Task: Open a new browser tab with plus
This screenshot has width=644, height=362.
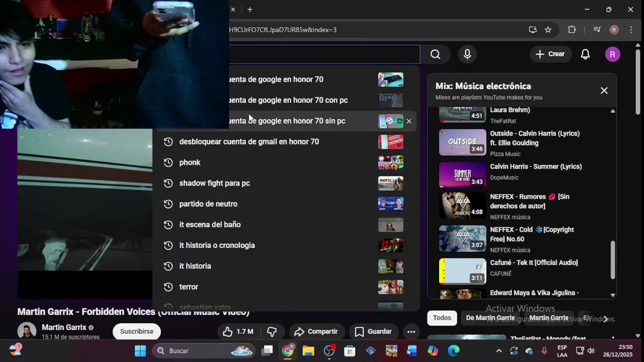Action: (250, 10)
